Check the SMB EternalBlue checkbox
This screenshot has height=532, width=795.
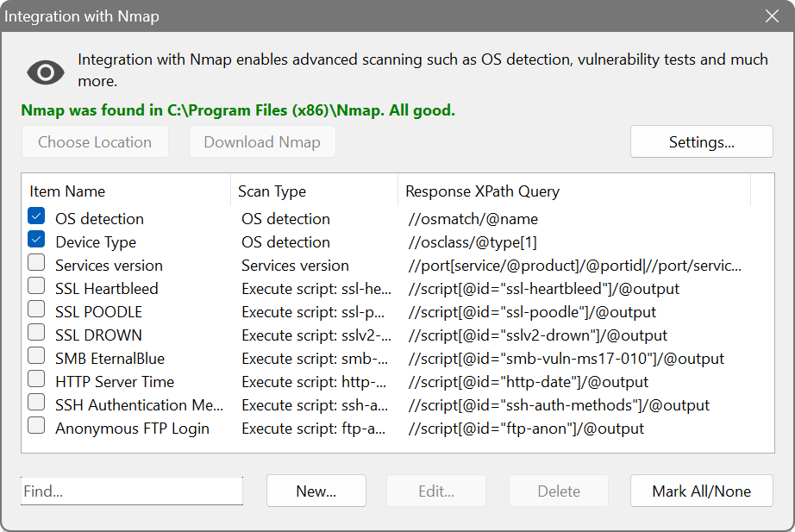[x=36, y=356]
